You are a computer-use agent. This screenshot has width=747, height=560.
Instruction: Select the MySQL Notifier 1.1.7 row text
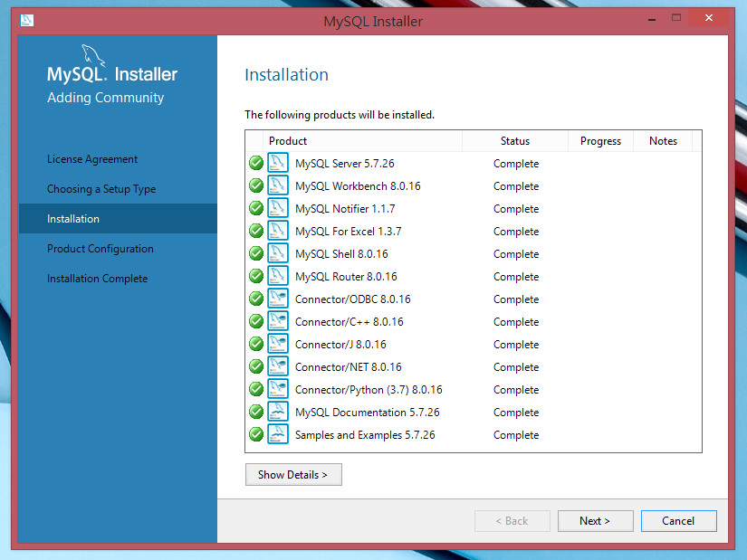click(x=345, y=209)
